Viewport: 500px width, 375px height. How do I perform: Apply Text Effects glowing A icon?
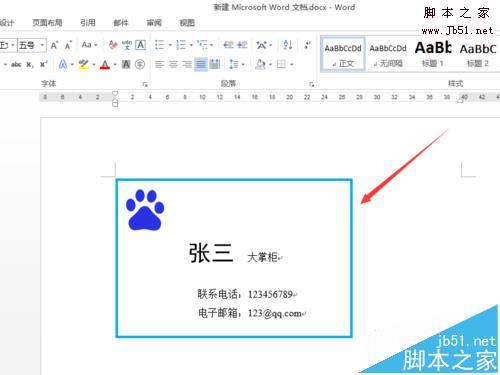click(x=63, y=64)
